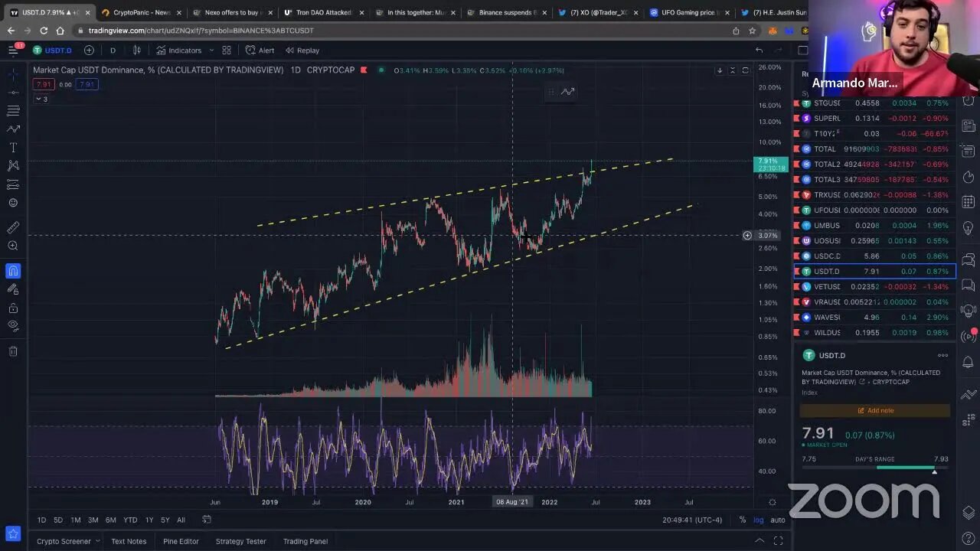Activate the zoom-in tool
This screenshot has height=551, width=980.
coord(13,246)
